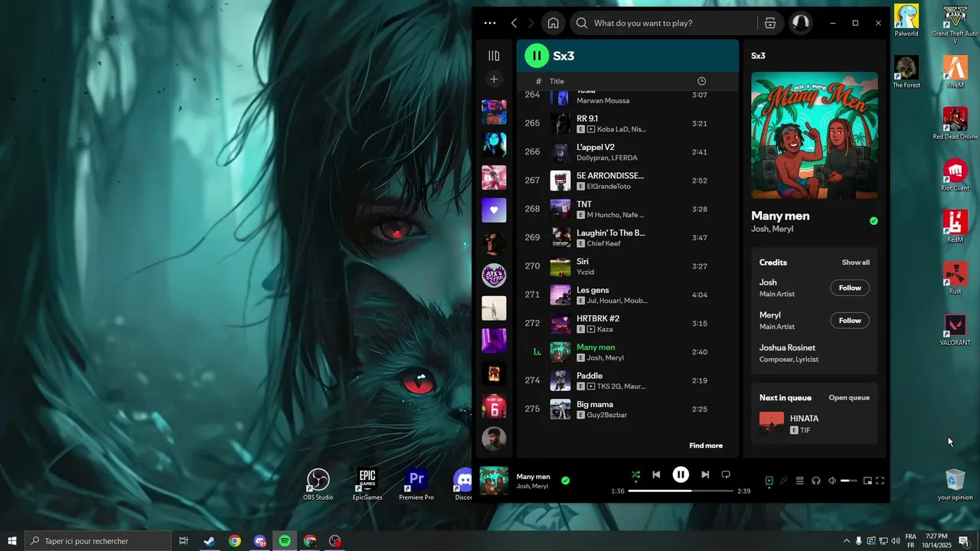Open the Chief Keef artist link
The width and height of the screenshot is (980, 551).
coord(603,243)
